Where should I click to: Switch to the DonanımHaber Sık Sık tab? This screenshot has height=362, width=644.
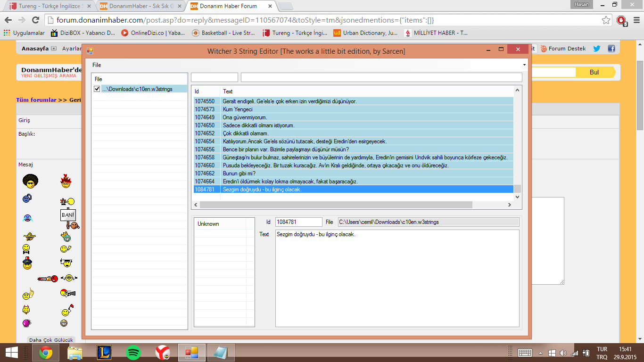140,6
